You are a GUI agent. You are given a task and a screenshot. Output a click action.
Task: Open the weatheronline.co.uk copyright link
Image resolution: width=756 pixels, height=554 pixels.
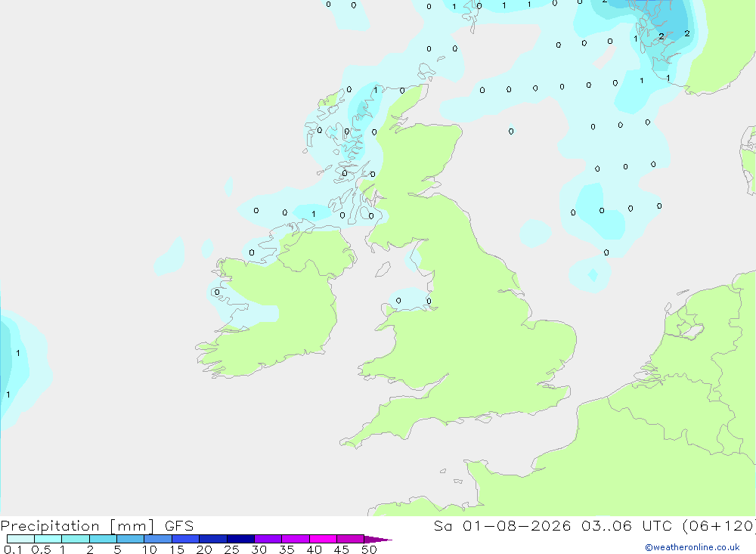692,547
